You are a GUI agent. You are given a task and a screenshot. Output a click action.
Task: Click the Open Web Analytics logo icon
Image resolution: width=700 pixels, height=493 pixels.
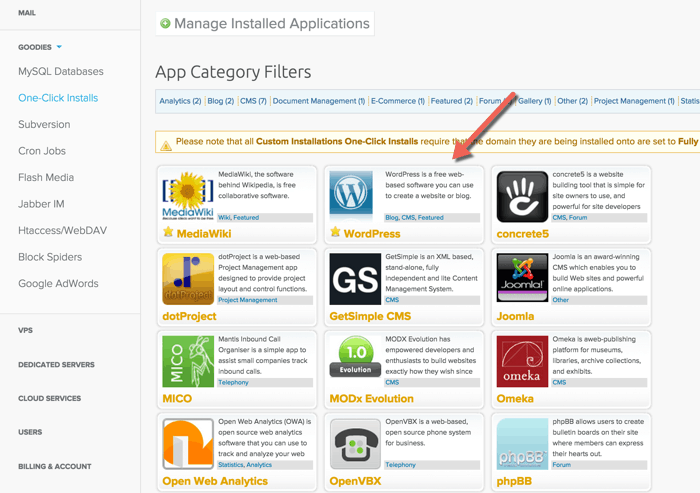pos(188,444)
